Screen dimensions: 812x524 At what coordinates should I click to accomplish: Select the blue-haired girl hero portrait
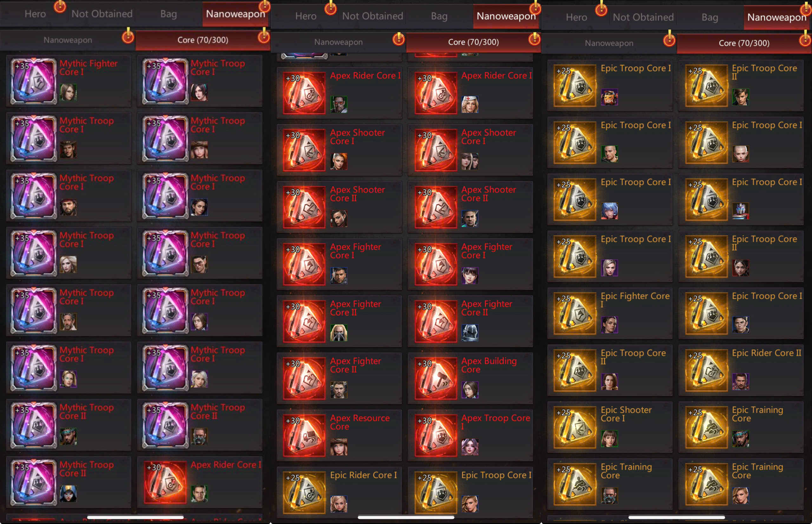point(609,211)
